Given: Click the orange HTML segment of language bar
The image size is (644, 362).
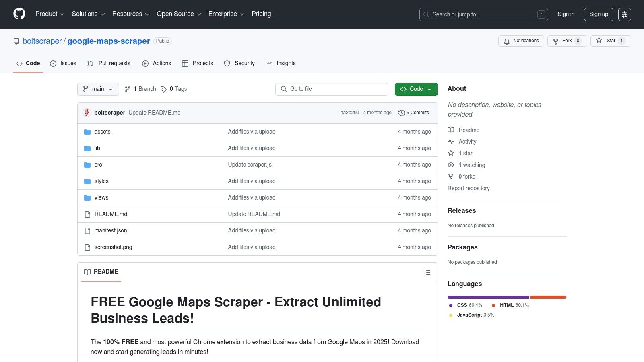Looking at the screenshot, I should [548, 297].
